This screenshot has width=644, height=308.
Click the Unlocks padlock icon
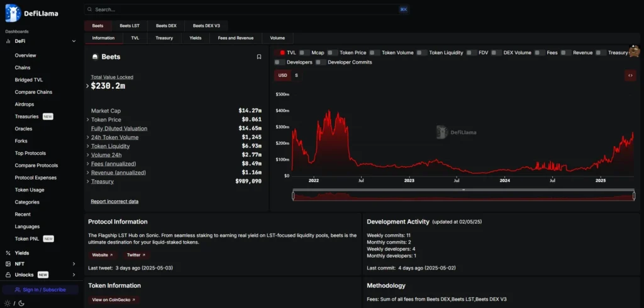[8, 275]
